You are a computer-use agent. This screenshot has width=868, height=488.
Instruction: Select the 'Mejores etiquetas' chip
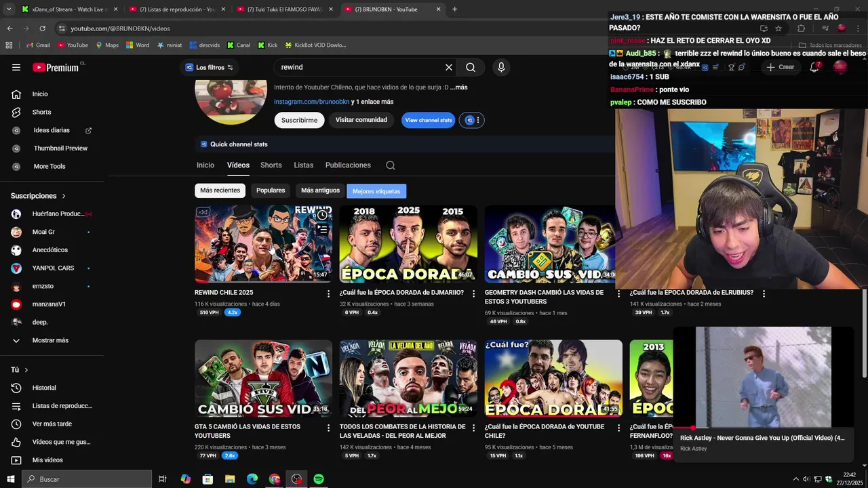pyautogui.click(x=376, y=191)
